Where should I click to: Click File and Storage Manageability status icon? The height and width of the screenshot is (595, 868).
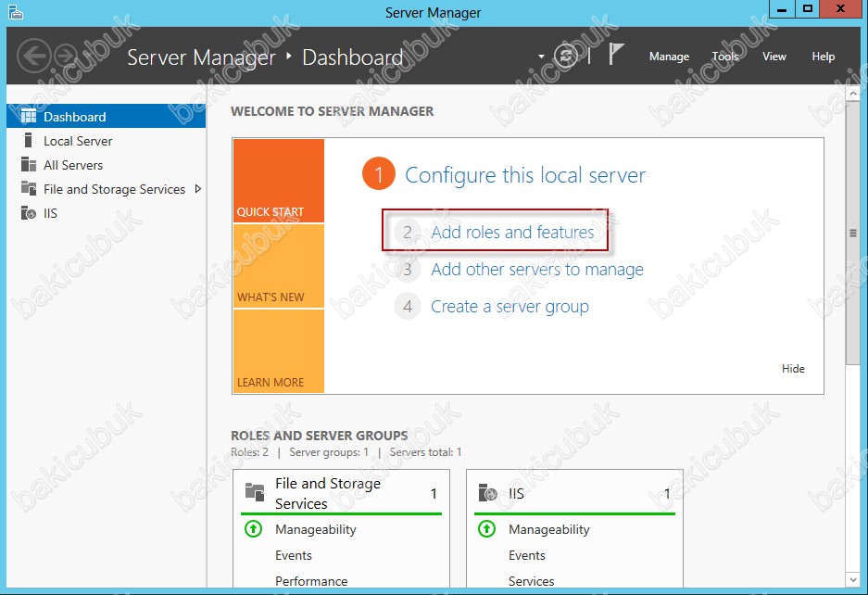(x=253, y=529)
